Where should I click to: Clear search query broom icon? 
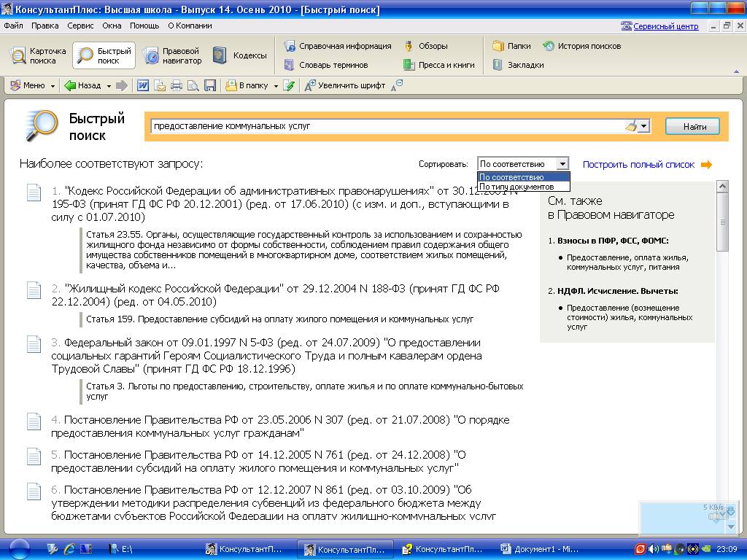[631, 126]
